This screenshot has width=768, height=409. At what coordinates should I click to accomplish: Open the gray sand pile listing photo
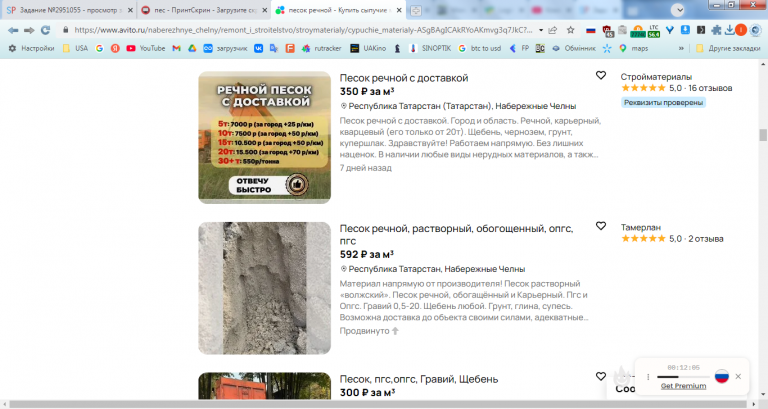tap(264, 288)
